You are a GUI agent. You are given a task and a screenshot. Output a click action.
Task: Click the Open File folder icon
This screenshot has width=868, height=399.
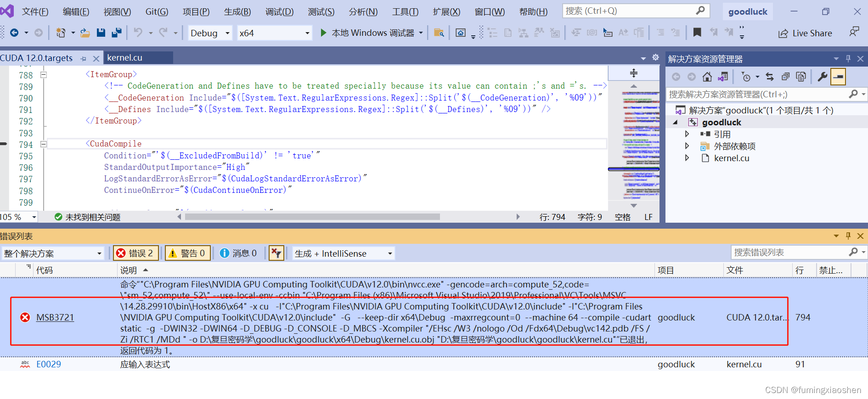pyautogui.click(x=85, y=33)
